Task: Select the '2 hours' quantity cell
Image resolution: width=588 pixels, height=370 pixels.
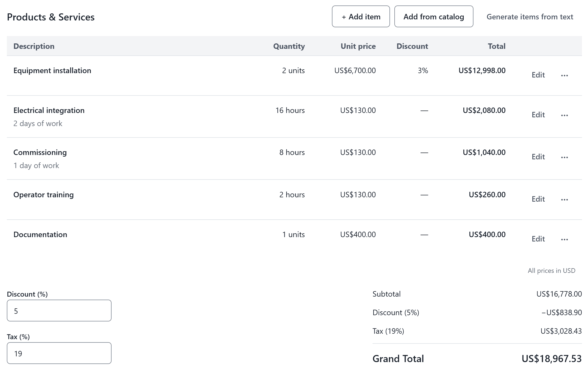Action: coord(292,195)
